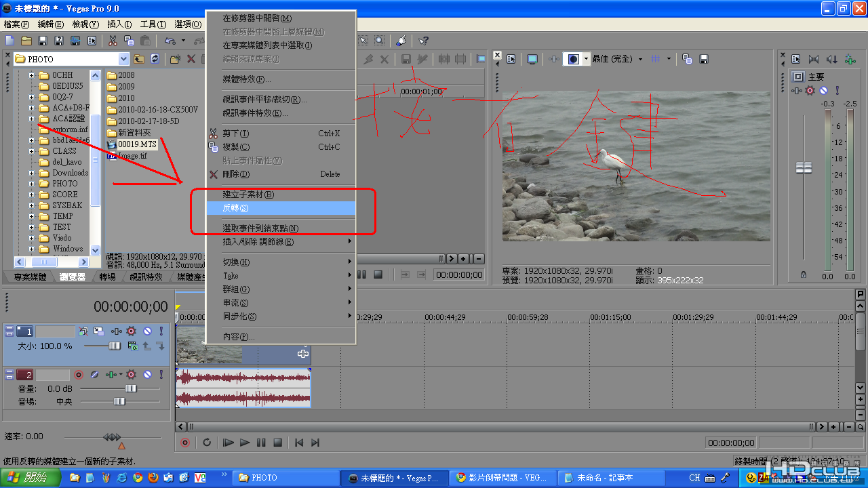Mute video track 1

coord(147,331)
